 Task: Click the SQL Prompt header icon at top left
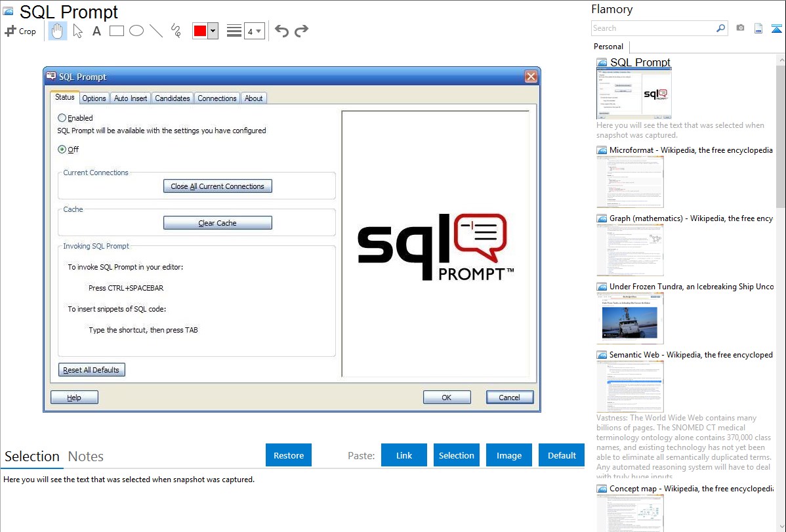(8, 11)
